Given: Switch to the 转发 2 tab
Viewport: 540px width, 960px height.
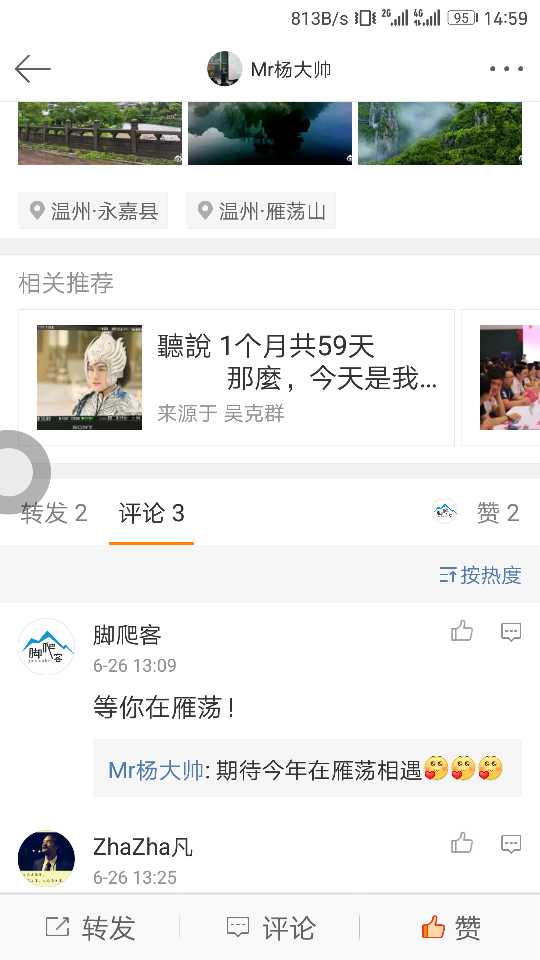Looking at the screenshot, I should point(54,513).
